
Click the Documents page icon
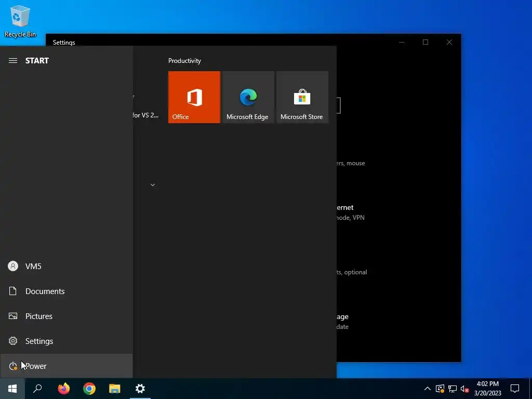point(13,291)
